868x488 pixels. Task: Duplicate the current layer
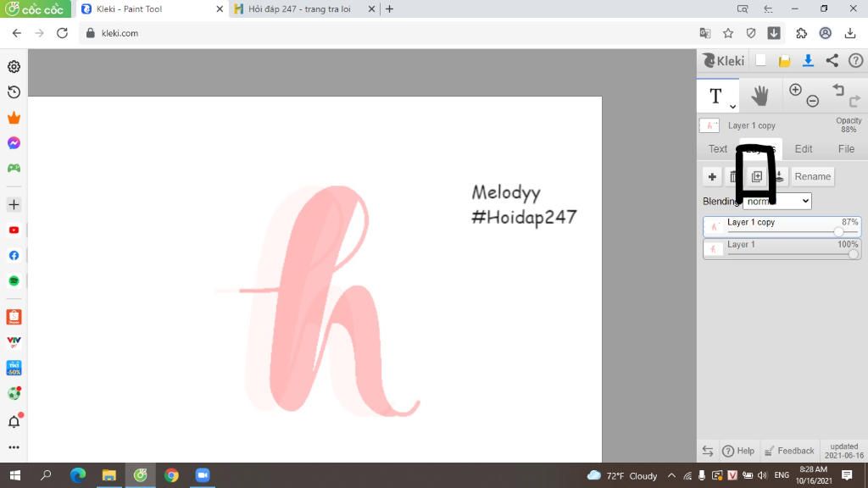[x=757, y=176]
